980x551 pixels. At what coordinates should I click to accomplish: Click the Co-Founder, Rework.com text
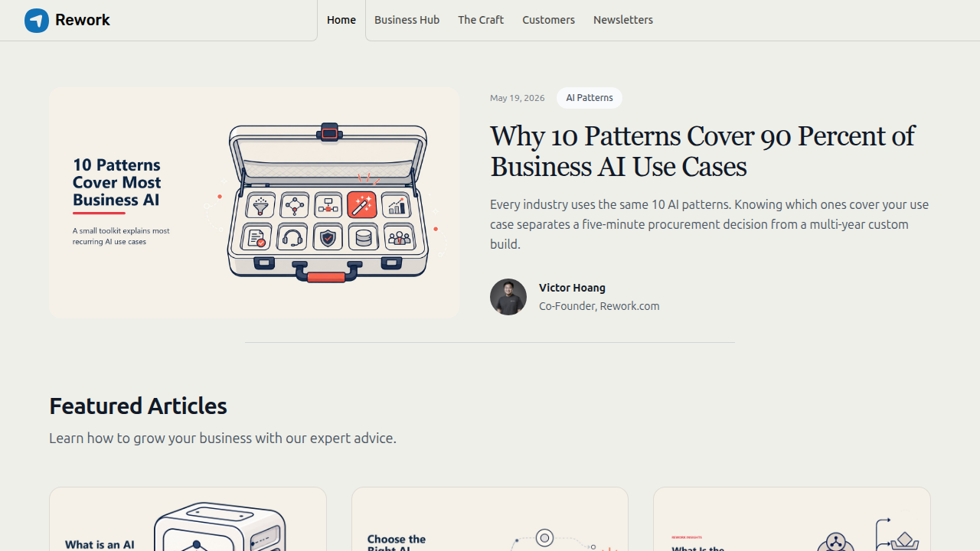click(599, 306)
